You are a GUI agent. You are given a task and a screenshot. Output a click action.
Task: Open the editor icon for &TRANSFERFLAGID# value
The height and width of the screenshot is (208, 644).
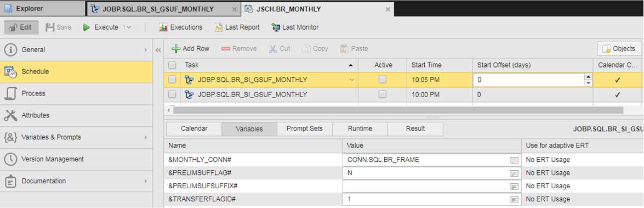[x=514, y=199]
